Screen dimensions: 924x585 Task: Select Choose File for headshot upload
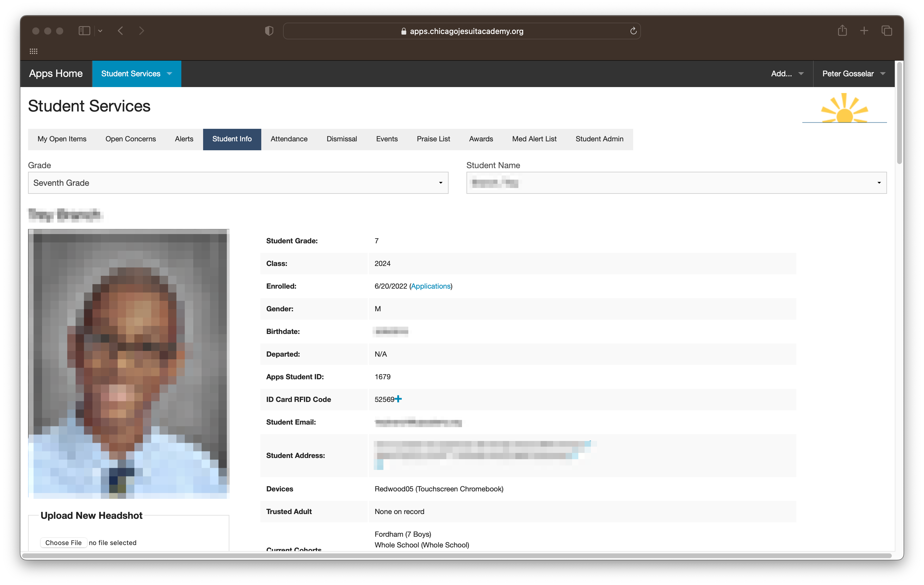coord(63,542)
